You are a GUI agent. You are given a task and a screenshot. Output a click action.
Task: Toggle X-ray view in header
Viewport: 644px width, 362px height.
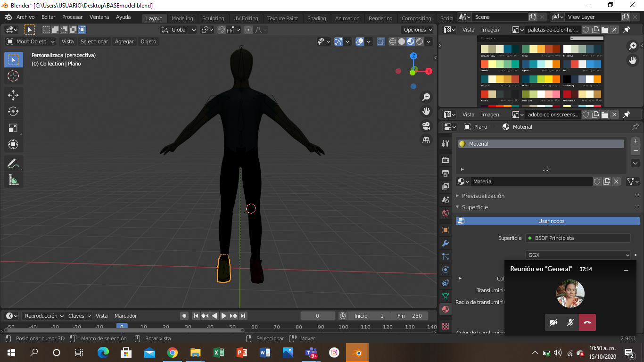point(381,41)
